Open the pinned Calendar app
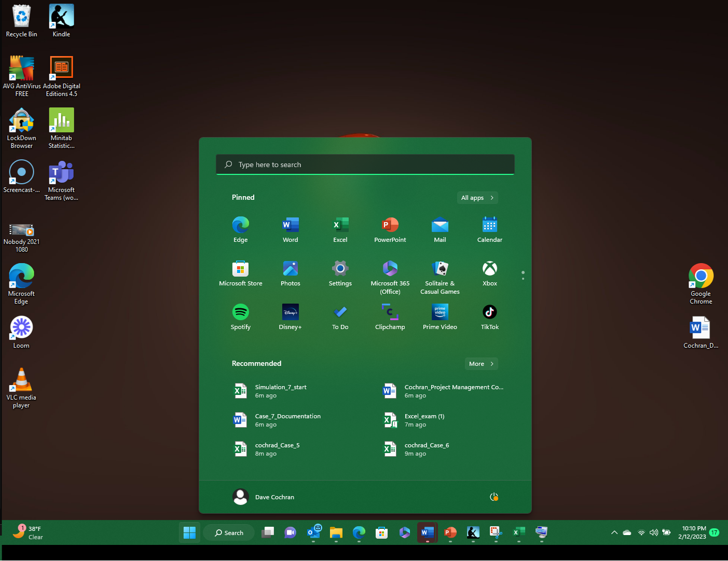This screenshot has height=561, width=728. tap(489, 229)
